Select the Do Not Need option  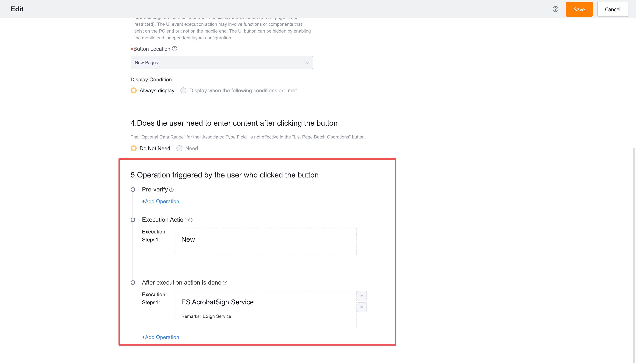pos(134,148)
